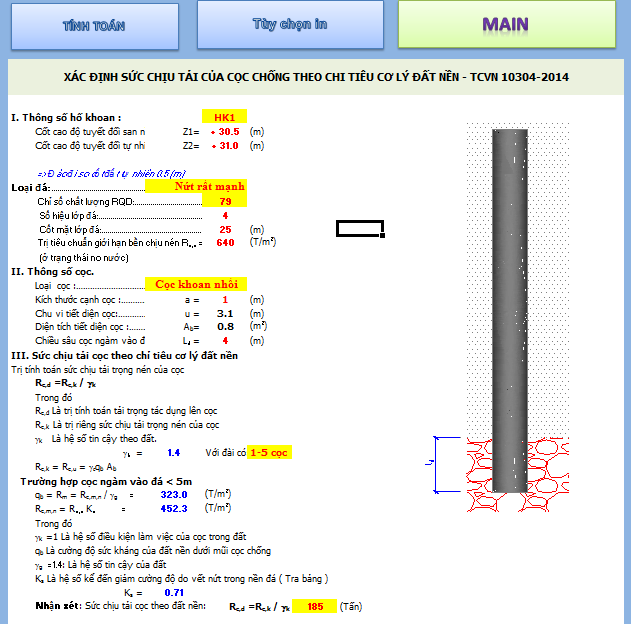Viewport: 631px width, 624px height.
Task: Select heading II. Thông số cọc.
Action: point(52,272)
